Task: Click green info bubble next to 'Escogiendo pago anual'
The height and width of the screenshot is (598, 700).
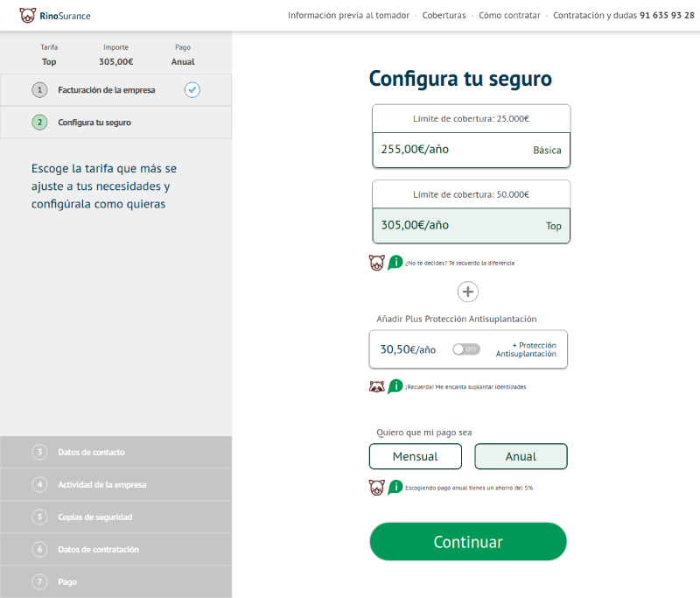Action: click(395, 487)
